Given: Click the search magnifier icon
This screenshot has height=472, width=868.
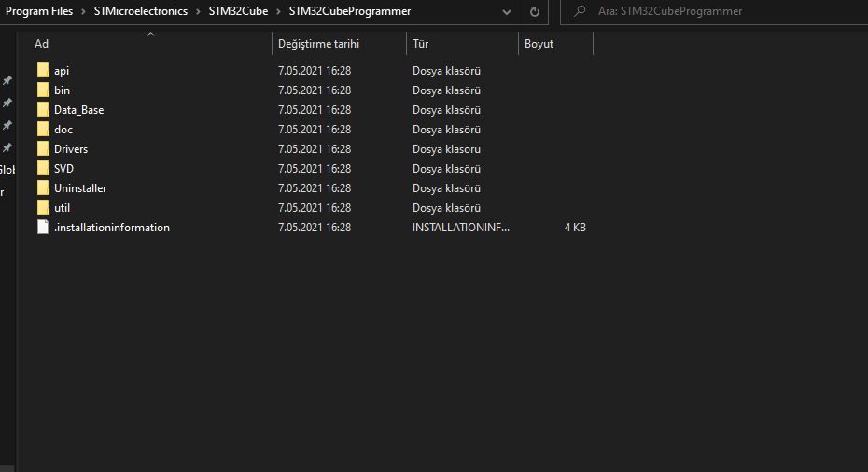Looking at the screenshot, I should tap(580, 11).
